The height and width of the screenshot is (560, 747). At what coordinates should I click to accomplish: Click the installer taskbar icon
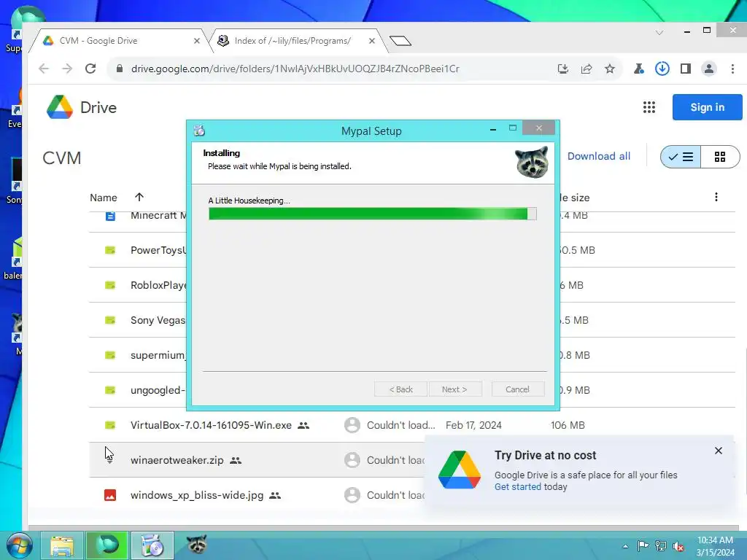pos(152,545)
